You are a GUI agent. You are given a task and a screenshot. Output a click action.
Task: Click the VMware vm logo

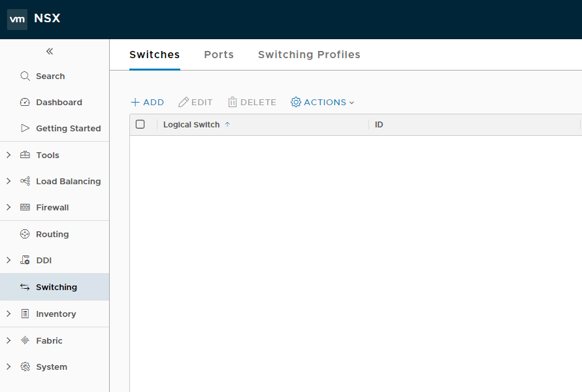click(17, 19)
